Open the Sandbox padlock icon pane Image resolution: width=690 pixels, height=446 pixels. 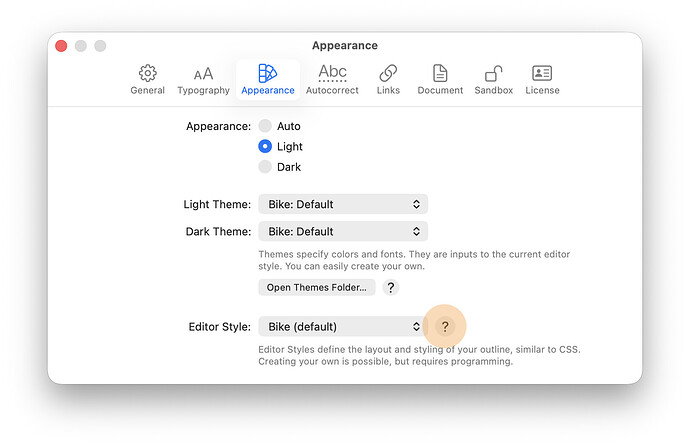[x=493, y=73]
